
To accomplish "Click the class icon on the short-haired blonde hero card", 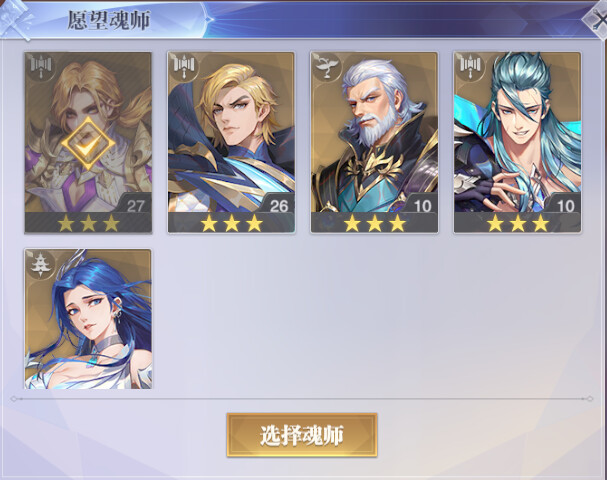I will (x=185, y=67).
